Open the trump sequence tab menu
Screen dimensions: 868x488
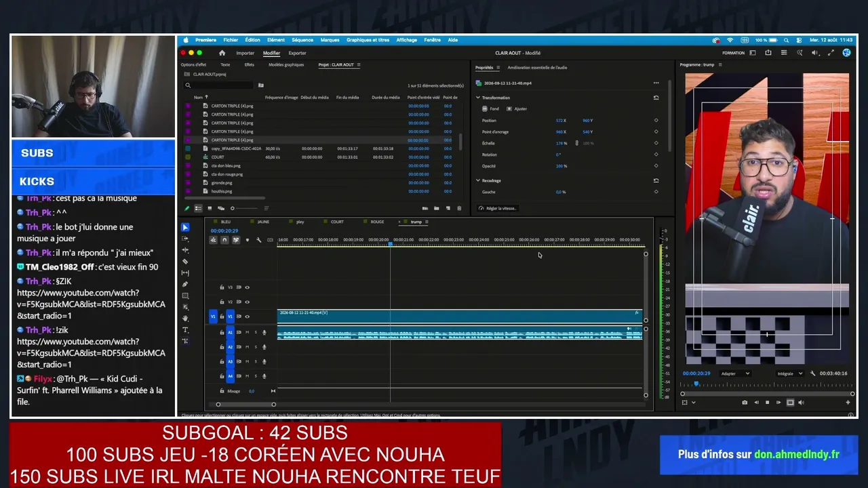(427, 222)
